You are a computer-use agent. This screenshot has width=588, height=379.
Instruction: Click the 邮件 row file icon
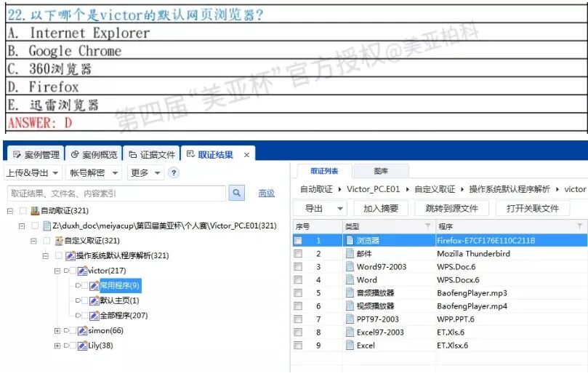click(350, 253)
